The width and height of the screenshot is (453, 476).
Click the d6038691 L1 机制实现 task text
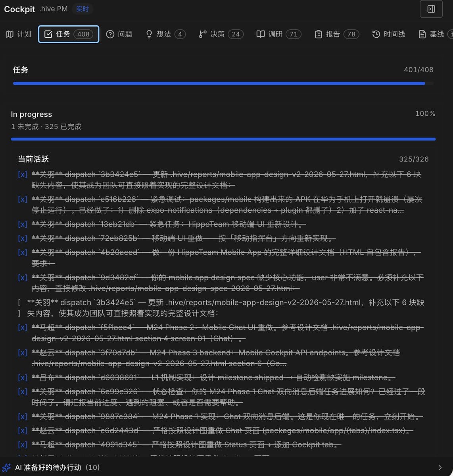[x=213, y=377]
